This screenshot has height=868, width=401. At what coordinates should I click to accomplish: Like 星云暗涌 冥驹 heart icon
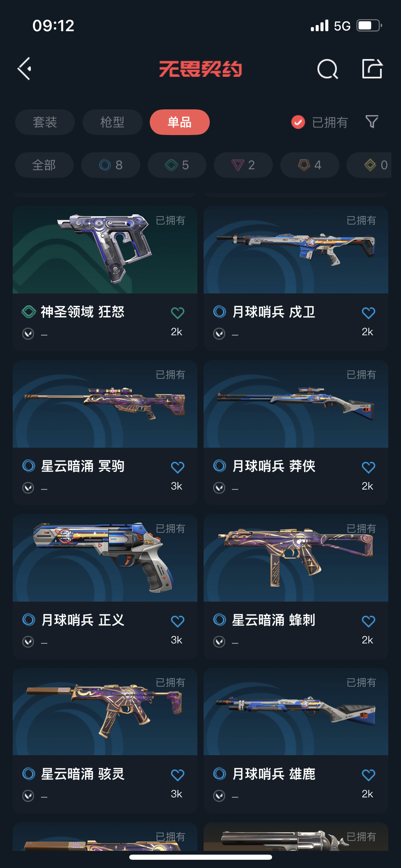point(177,467)
